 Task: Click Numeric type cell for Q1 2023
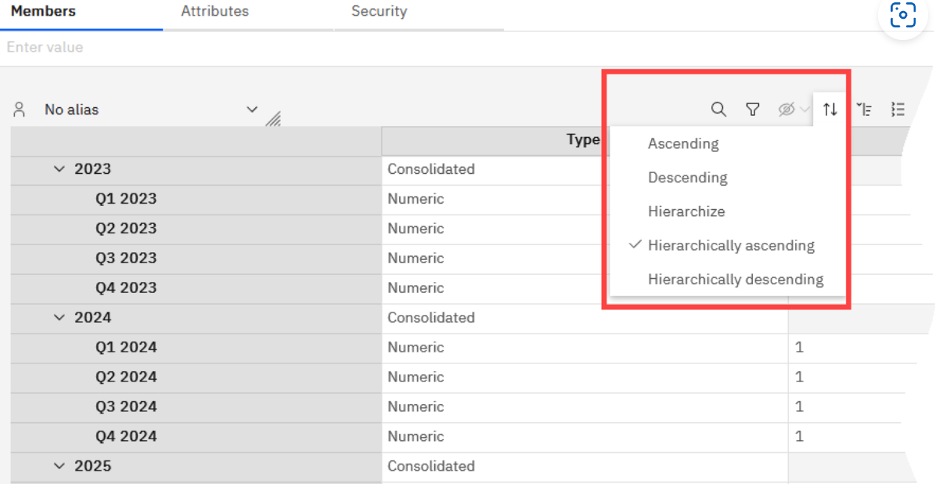point(415,199)
